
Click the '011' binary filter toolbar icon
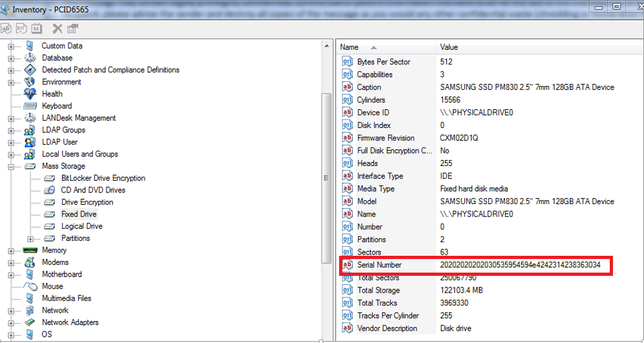pos(21,28)
